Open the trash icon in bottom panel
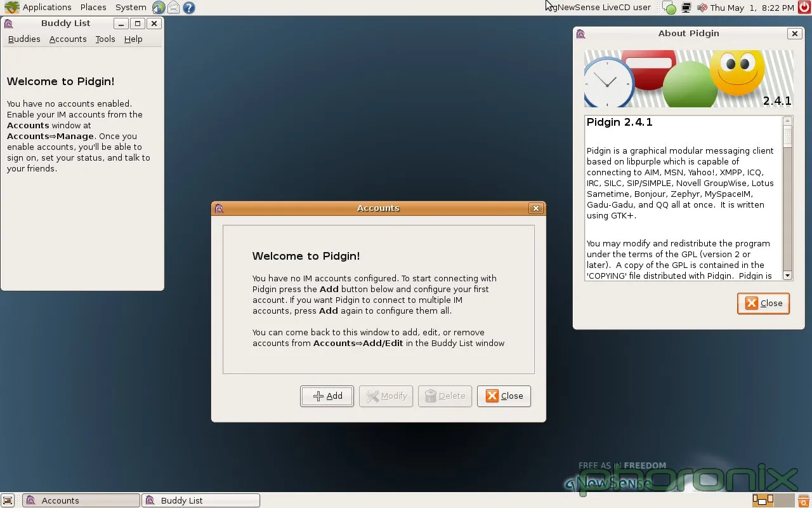Viewport: 812px width, 508px height. click(x=803, y=500)
